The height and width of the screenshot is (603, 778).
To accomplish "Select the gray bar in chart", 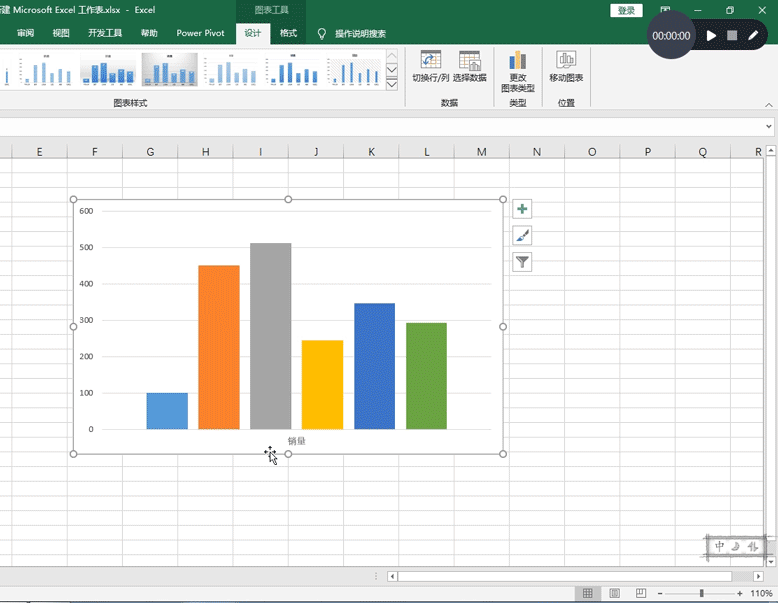I will [x=270, y=336].
